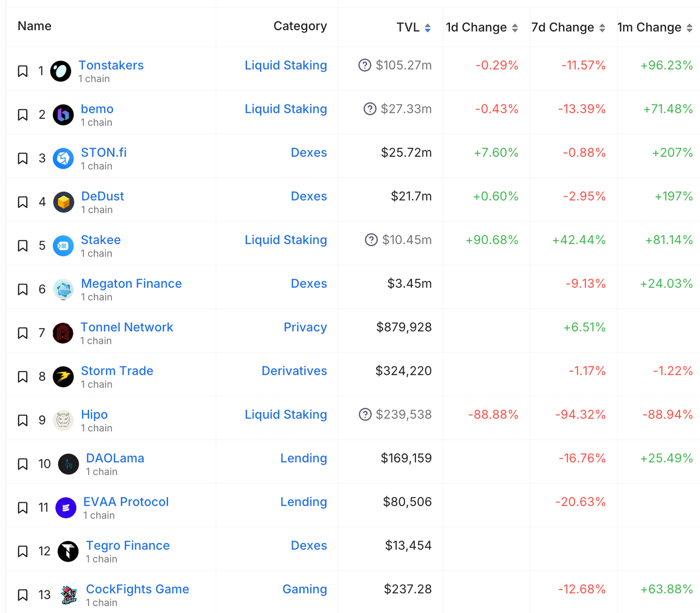Viewport: 700px width, 613px height.
Task: Toggle bookmark on CockFights Game row
Action: (x=23, y=595)
